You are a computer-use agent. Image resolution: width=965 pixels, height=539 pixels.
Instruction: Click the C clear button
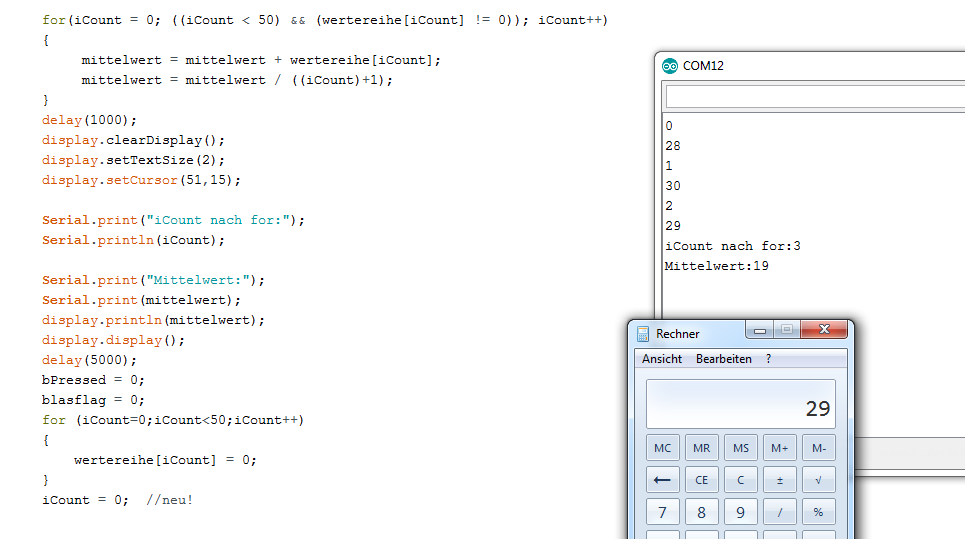click(x=741, y=480)
